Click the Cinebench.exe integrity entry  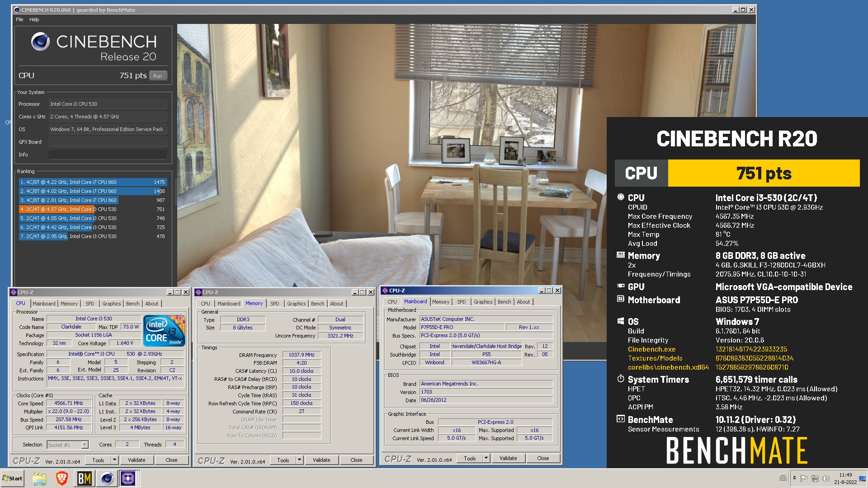(651, 349)
